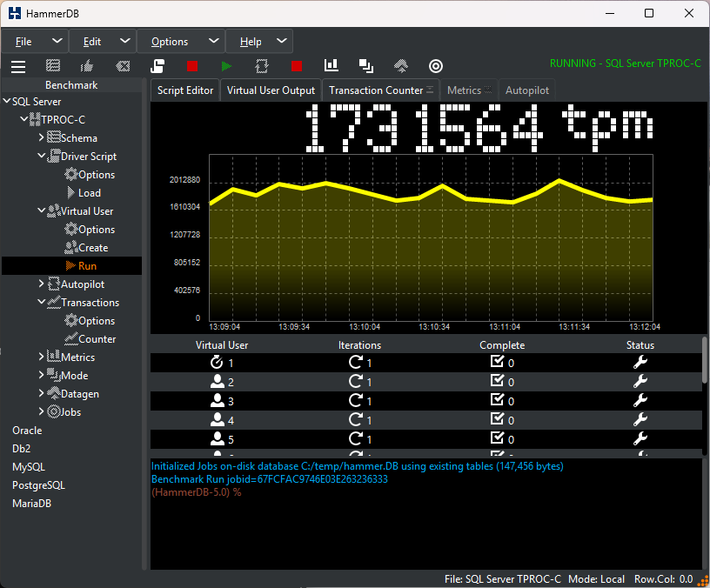Image resolution: width=710 pixels, height=588 pixels.
Task: Click the person icon for virtual user 5
Action: 218,438
